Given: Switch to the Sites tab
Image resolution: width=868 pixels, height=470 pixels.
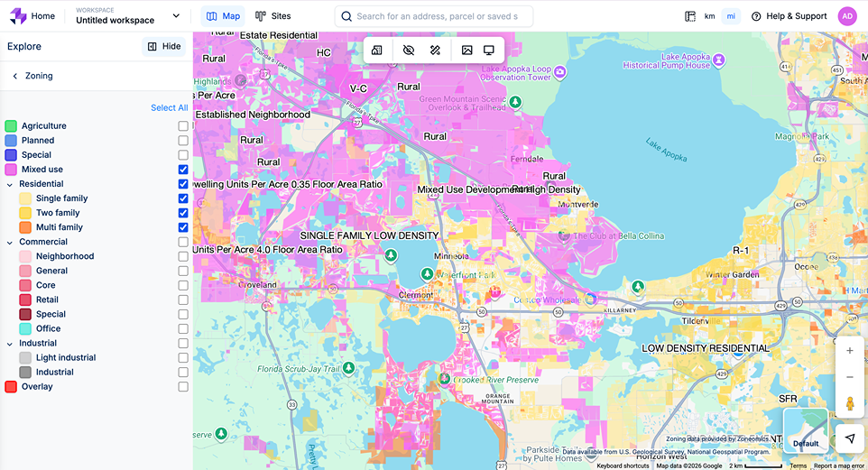Looking at the screenshot, I should point(272,16).
